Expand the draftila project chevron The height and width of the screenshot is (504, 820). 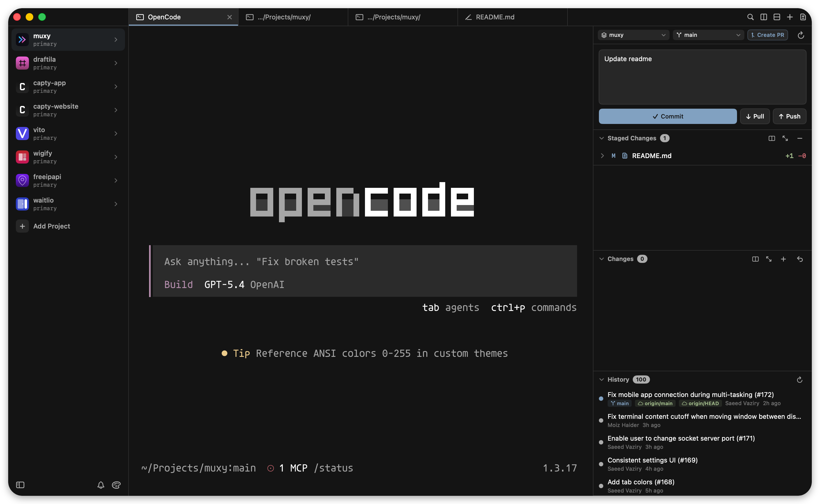click(x=116, y=63)
